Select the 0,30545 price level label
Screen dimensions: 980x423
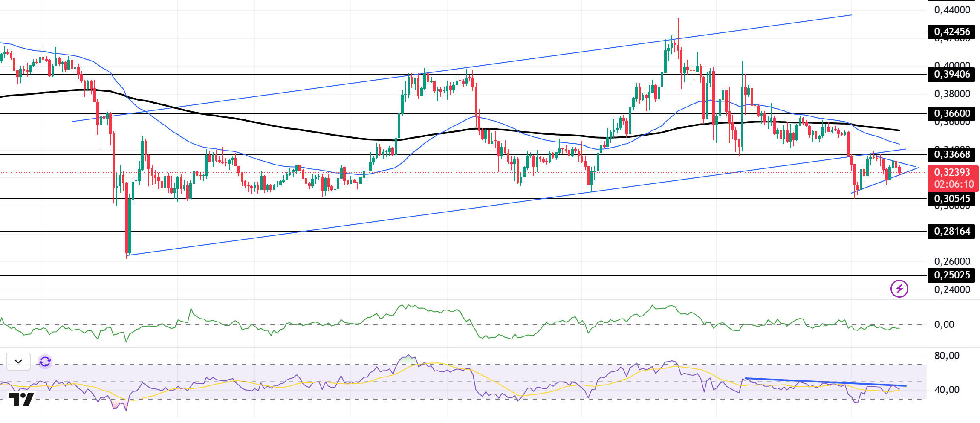click(x=951, y=199)
